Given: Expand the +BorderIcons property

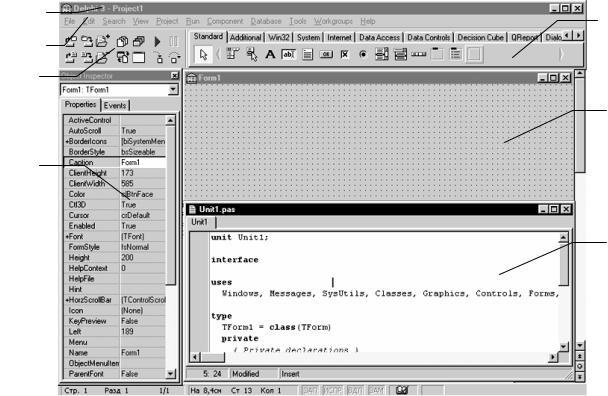Looking at the screenshot, I should click(67, 142).
